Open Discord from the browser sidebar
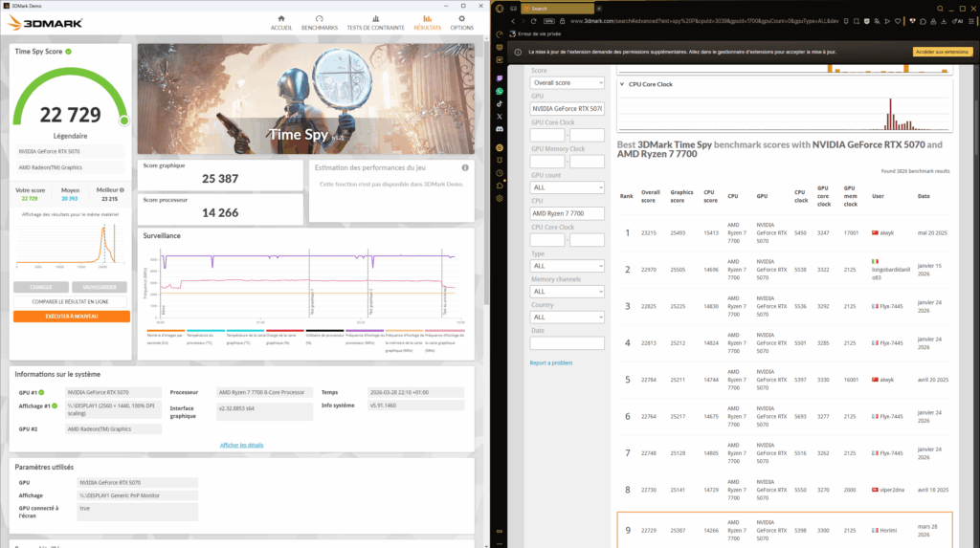The height and width of the screenshot is (548, 980). point(500,129)
